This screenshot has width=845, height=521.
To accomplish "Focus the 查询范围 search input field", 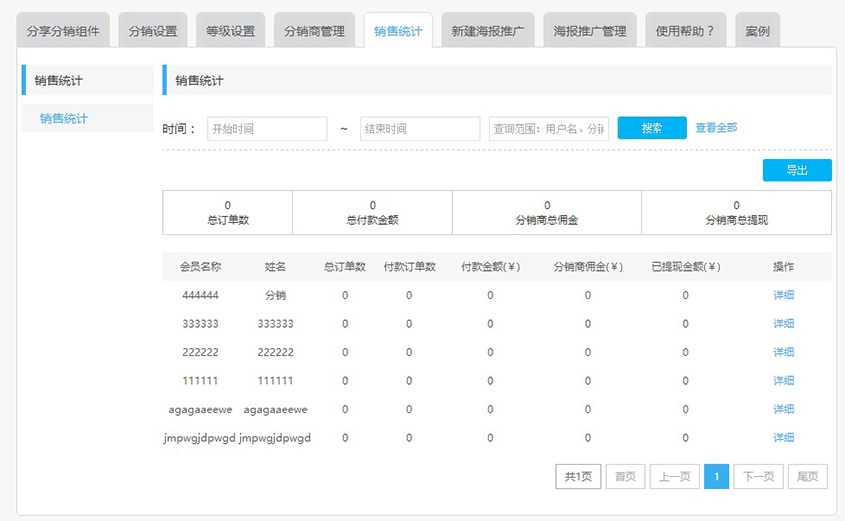I will tap(549, 129).
